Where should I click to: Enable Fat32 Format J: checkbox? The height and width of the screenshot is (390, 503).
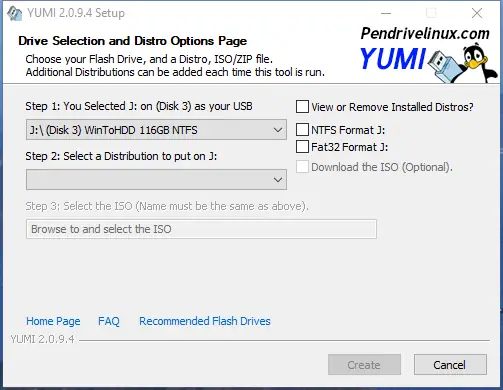(x=302, y=147)
